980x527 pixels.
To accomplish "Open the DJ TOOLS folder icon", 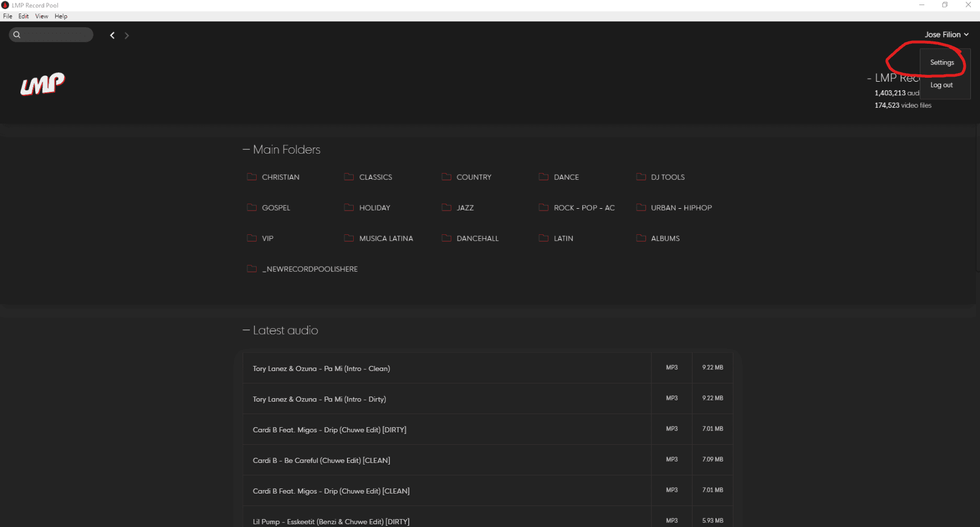I will [x=641, y=177].
